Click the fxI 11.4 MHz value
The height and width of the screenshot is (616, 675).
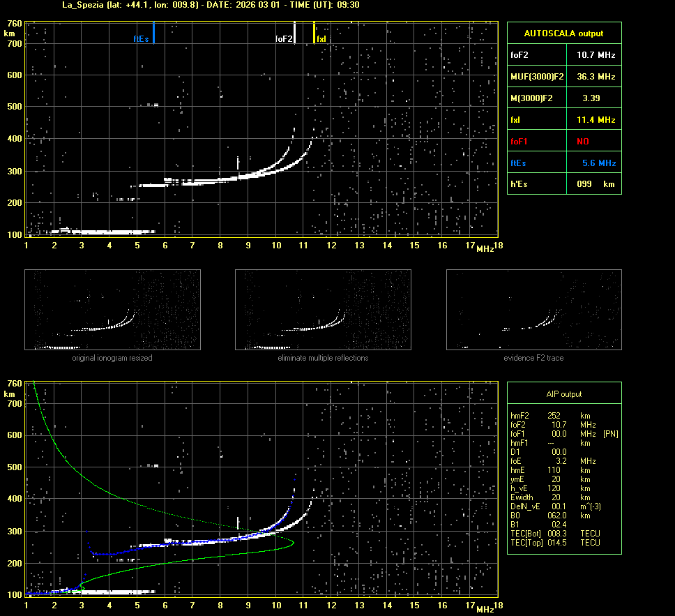pos(596,120)
